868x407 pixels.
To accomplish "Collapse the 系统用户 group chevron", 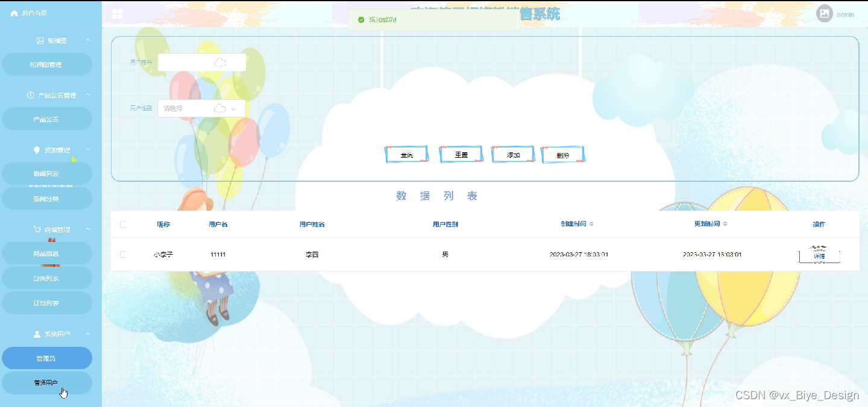I will pos(88,334).
